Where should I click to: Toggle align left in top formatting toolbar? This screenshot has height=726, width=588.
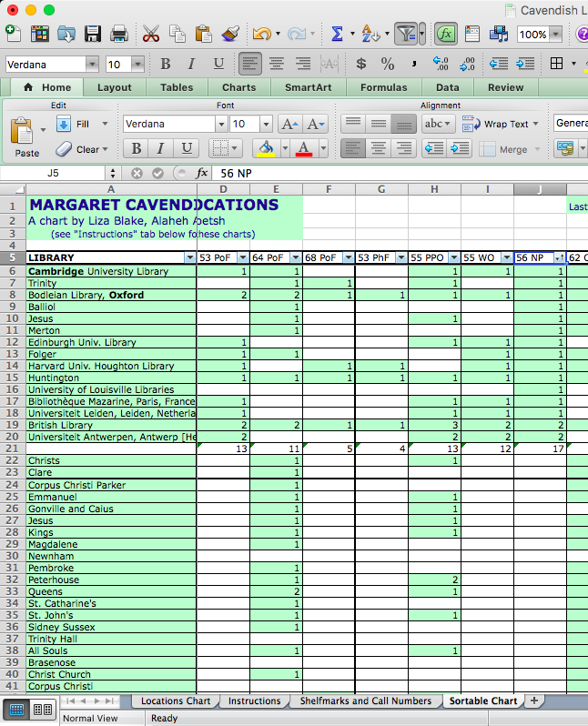pos(249,64)
